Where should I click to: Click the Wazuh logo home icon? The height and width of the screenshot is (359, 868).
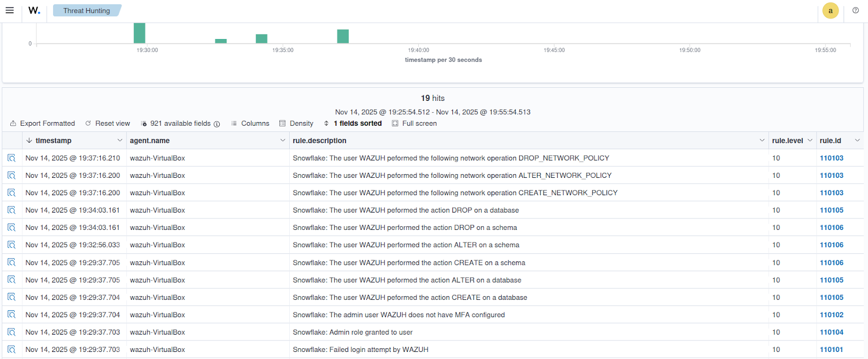[x=34, y=10]
